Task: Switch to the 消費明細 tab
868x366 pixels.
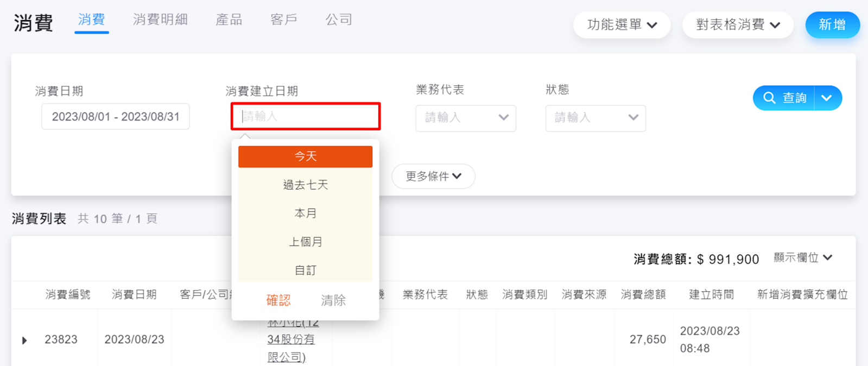Action: [x=160, y=20]
